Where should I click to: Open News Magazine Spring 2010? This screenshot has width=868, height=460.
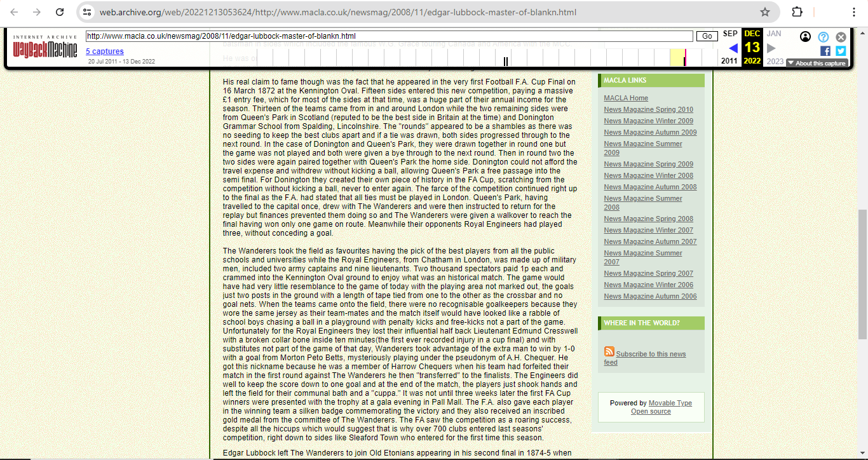[x=648, y=109]
